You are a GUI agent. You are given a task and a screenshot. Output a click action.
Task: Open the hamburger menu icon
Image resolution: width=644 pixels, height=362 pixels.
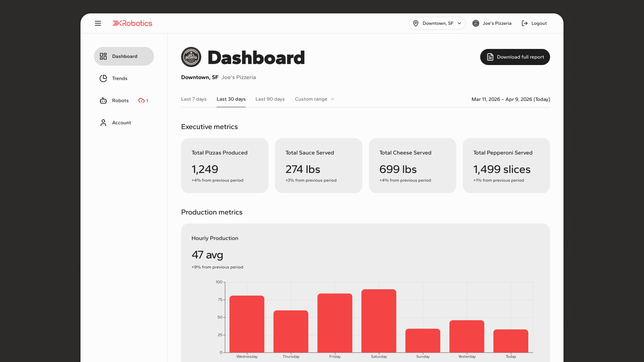click(98, 23)
